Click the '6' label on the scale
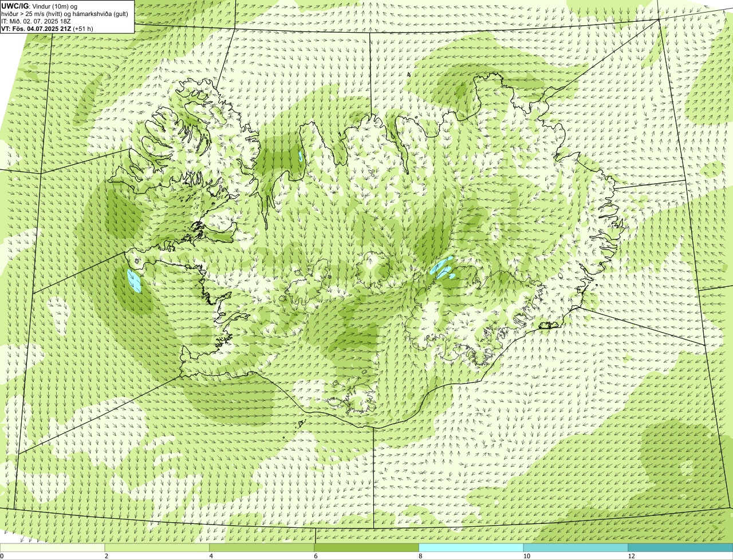Screen dimensions: 733x560 pos(316,556)
